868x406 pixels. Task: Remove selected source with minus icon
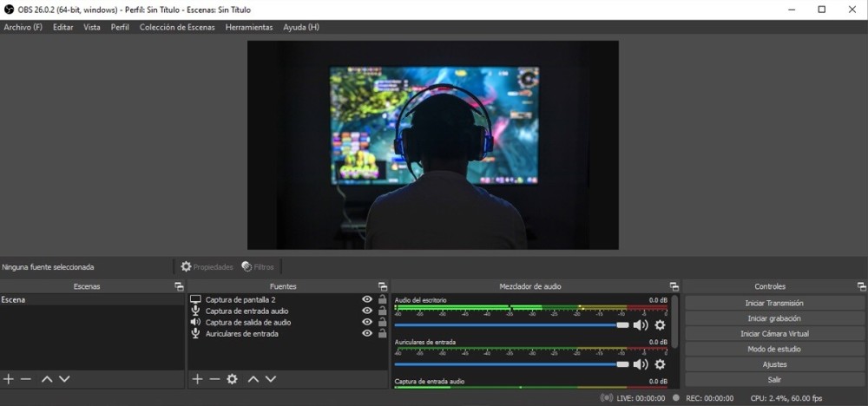tap(214, 379)
